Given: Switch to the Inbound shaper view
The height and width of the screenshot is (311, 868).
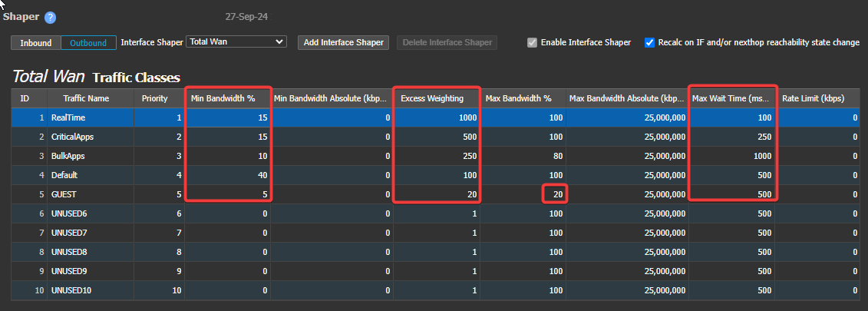Looking at the screenshot, I should pyautogui.click(x=36, y=43).
